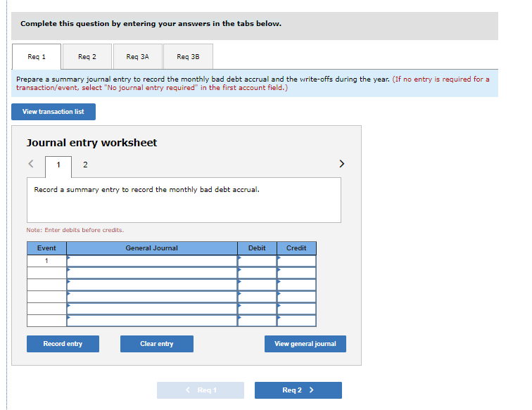Open View general journal

(x=305, y=344)
